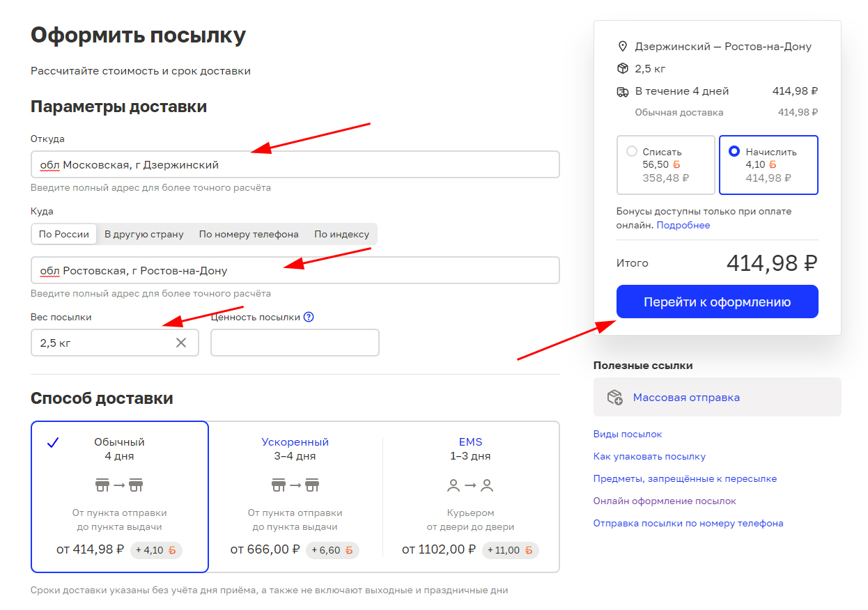The image size is (868, 610).
Task: Switch to the В другую страну tab
Action: tap(144, 234)
